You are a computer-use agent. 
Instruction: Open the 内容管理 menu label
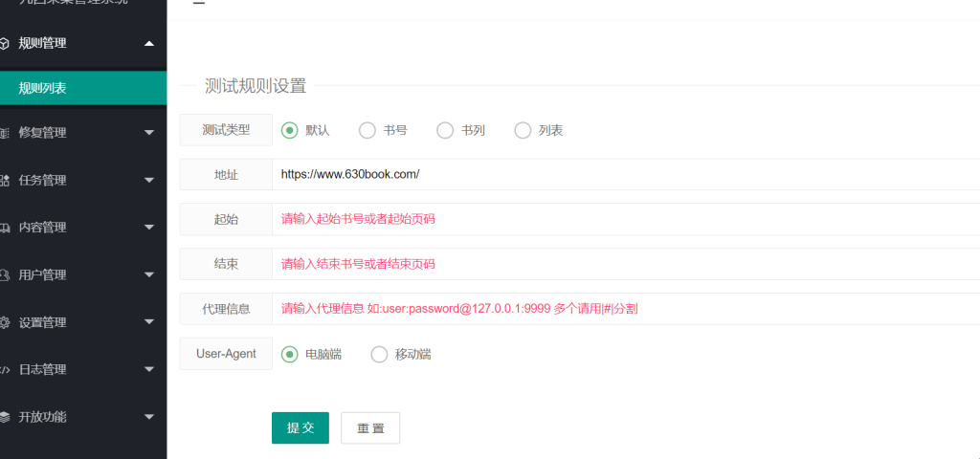pos(42,228)
